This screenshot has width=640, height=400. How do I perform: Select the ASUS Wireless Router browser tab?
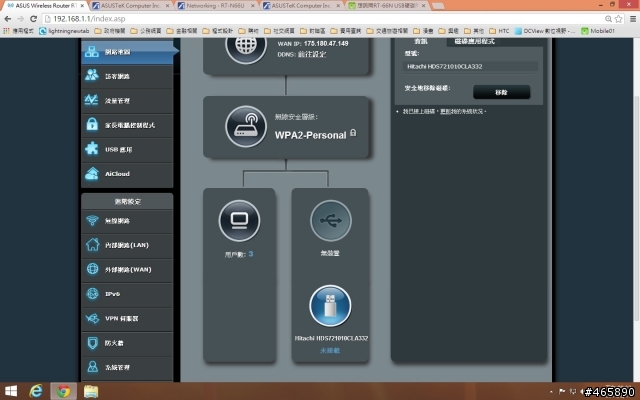click(x=46, y=6)
